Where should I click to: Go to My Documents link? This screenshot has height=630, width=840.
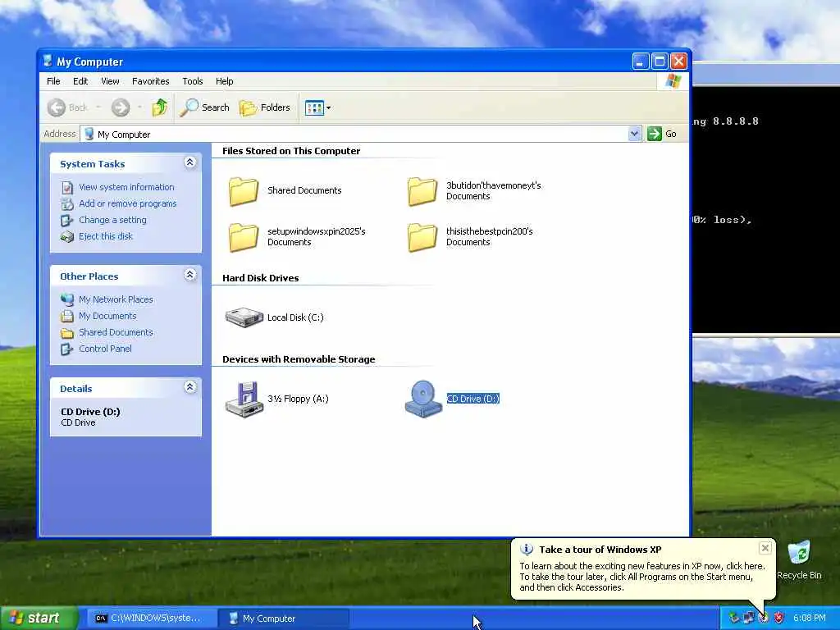click(107, 316)
